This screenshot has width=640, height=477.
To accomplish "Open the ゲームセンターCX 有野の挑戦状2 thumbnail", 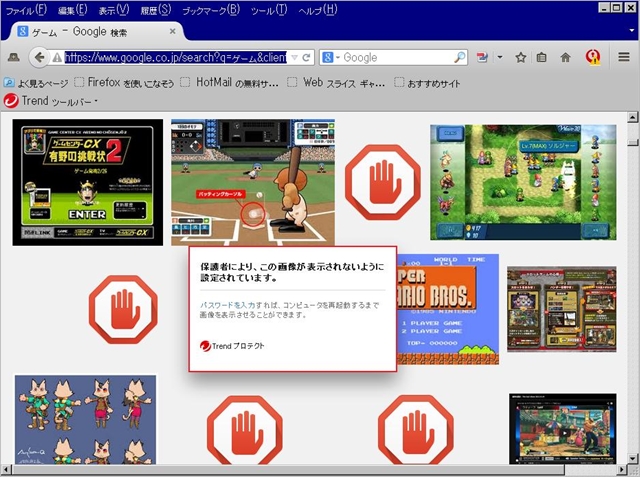I will click(x=88, y=182).
